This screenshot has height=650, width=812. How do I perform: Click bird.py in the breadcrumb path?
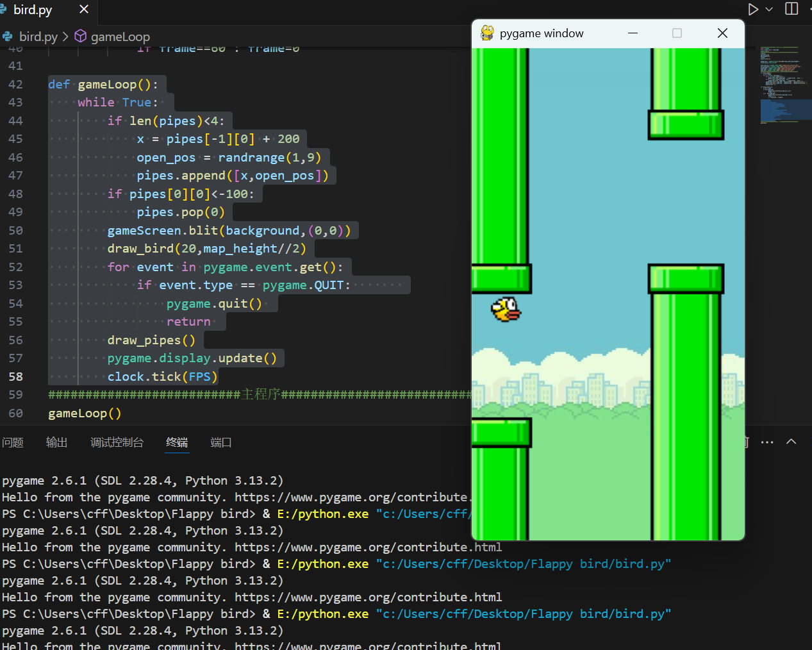click(38, 37)
